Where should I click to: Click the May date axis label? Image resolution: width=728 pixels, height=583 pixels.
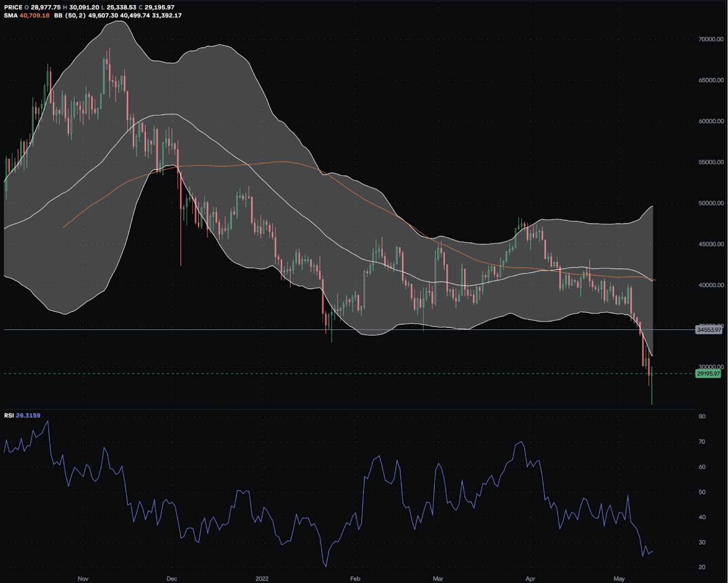click(x=619, y=579)
